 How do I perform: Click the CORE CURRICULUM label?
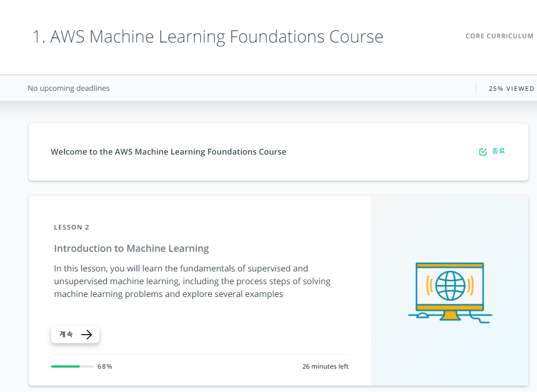(499, 36)
